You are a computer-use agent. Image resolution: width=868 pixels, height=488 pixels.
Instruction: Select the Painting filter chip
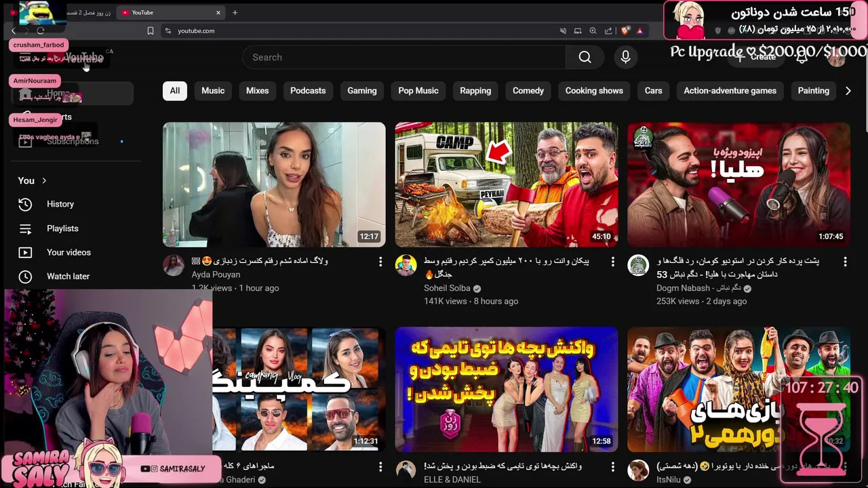pyautogui.click(x=813, y=91)
